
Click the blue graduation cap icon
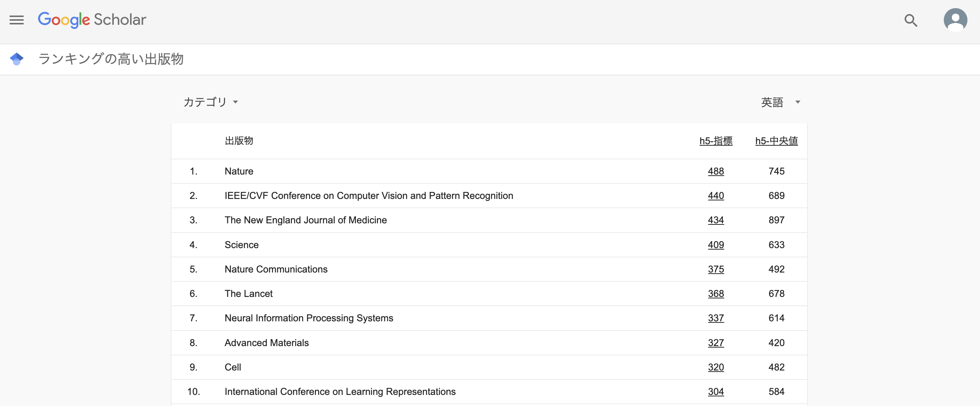(17, 59)
